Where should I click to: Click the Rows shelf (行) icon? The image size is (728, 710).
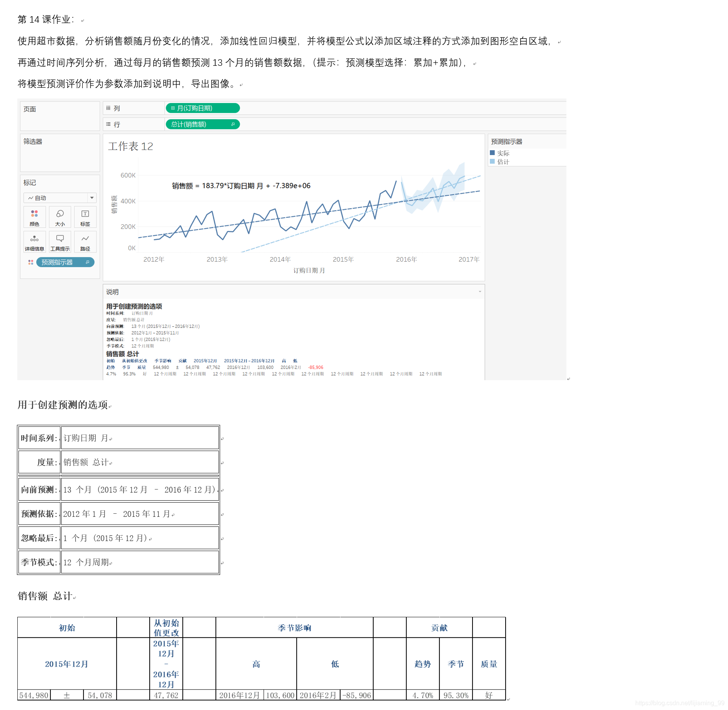tap(108, 124)
